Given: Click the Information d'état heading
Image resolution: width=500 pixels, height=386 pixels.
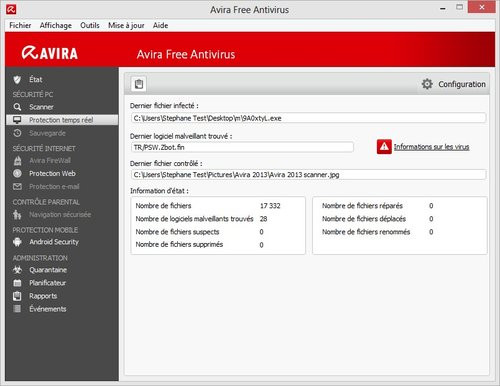Looking at the screenshot, I should pos(159,191).
